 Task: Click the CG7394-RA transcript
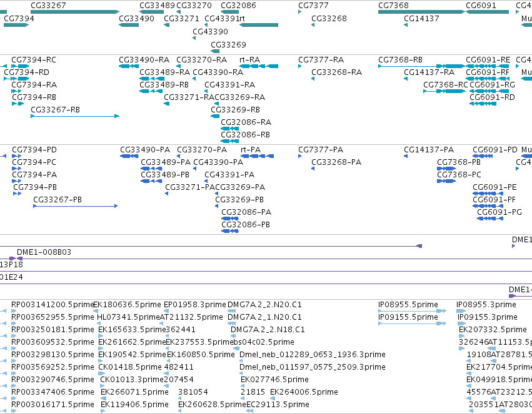[16, 91]
